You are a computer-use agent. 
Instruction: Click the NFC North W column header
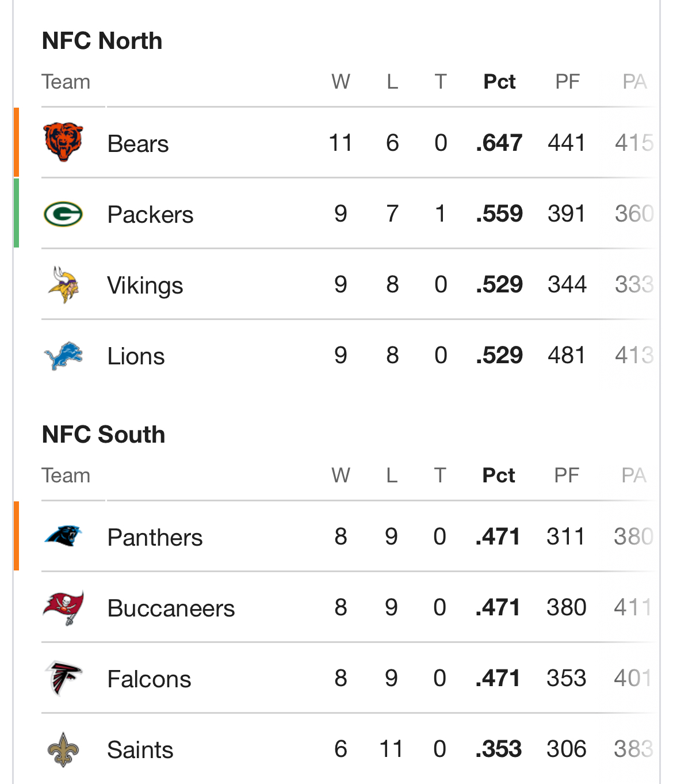coord(341,82)
